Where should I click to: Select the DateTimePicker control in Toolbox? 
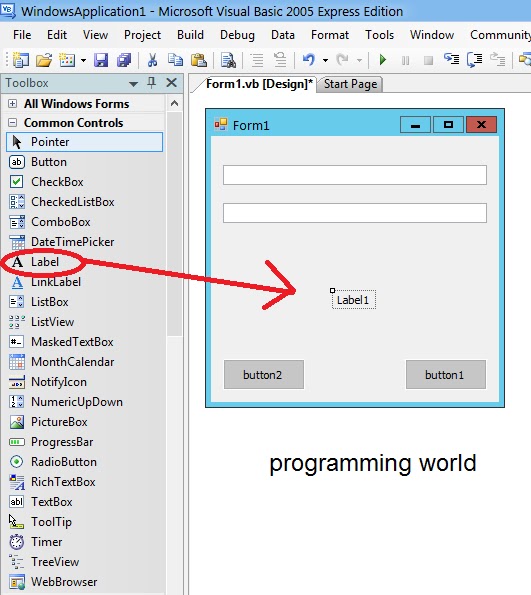[85, 242]
